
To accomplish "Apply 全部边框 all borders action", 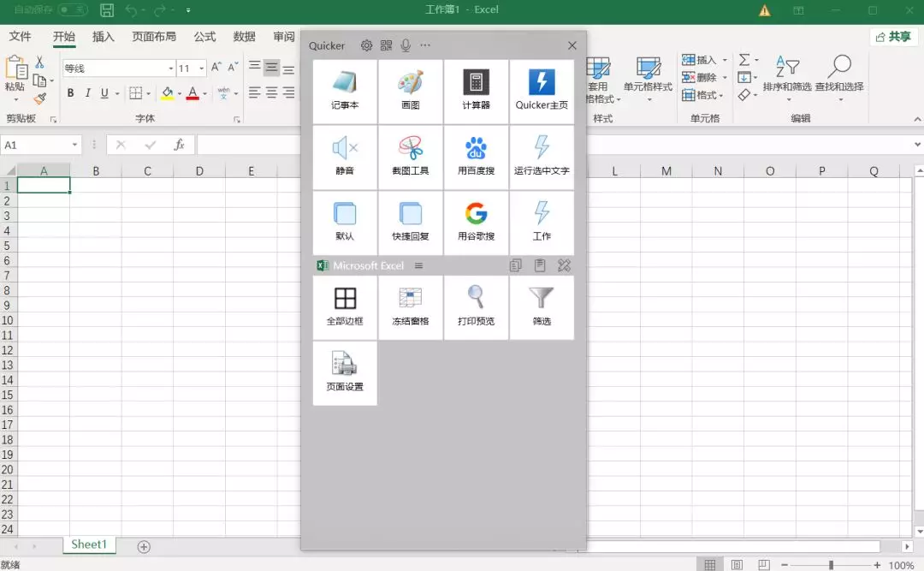I will tap(345, 307).
